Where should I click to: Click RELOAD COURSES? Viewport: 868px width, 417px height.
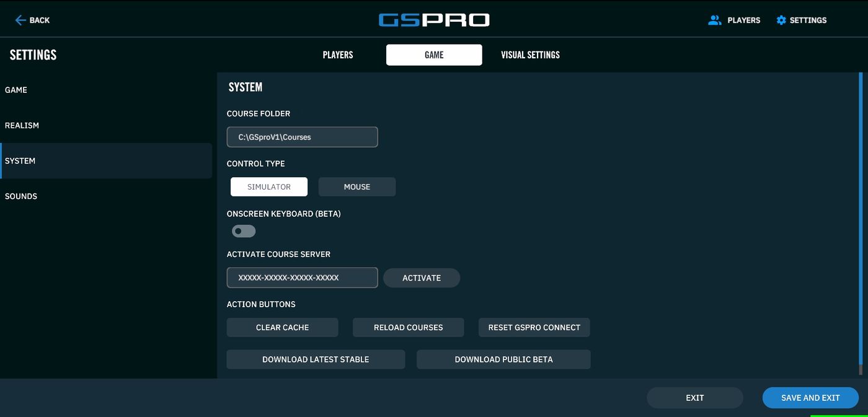point(408,327)
